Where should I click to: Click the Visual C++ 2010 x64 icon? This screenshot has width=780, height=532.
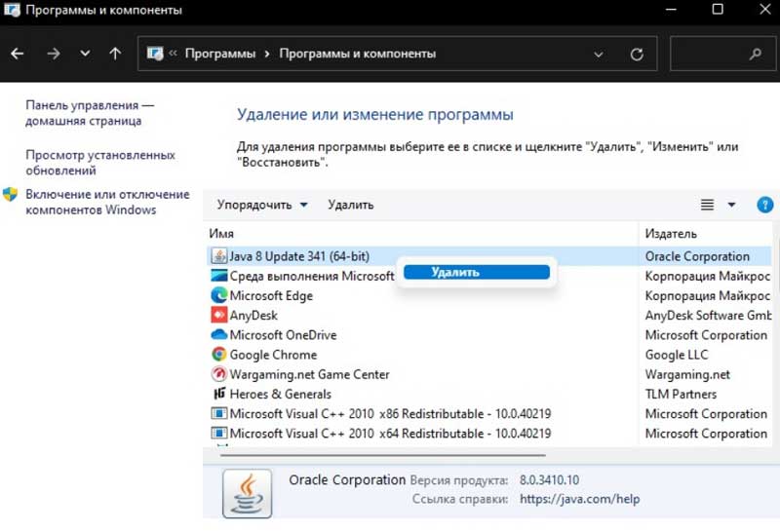(218, 433)
